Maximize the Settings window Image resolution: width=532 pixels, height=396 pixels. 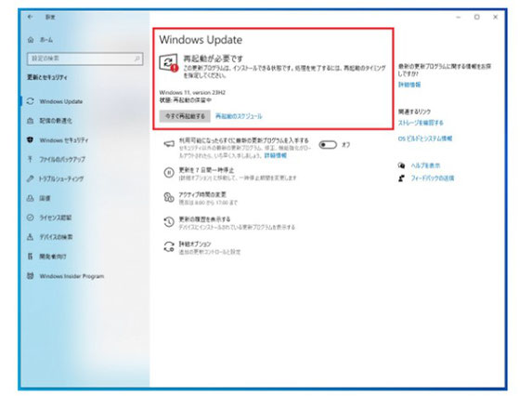coord(476,17)
